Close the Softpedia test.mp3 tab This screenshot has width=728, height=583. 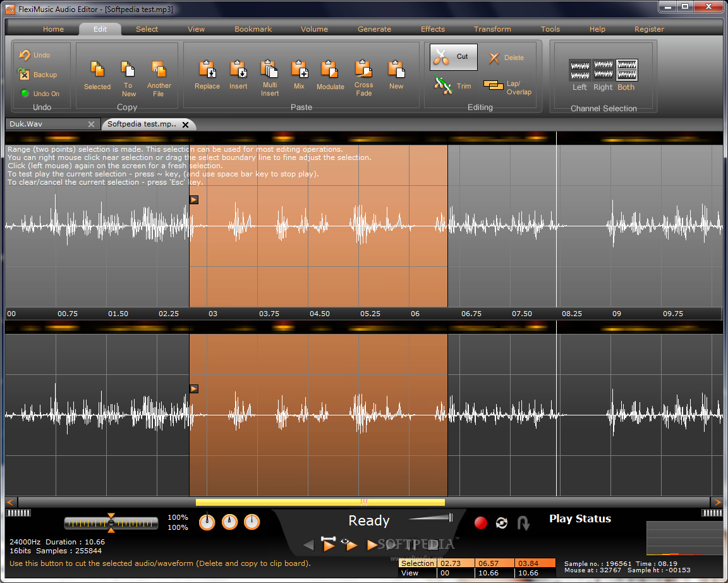(185, 125)
